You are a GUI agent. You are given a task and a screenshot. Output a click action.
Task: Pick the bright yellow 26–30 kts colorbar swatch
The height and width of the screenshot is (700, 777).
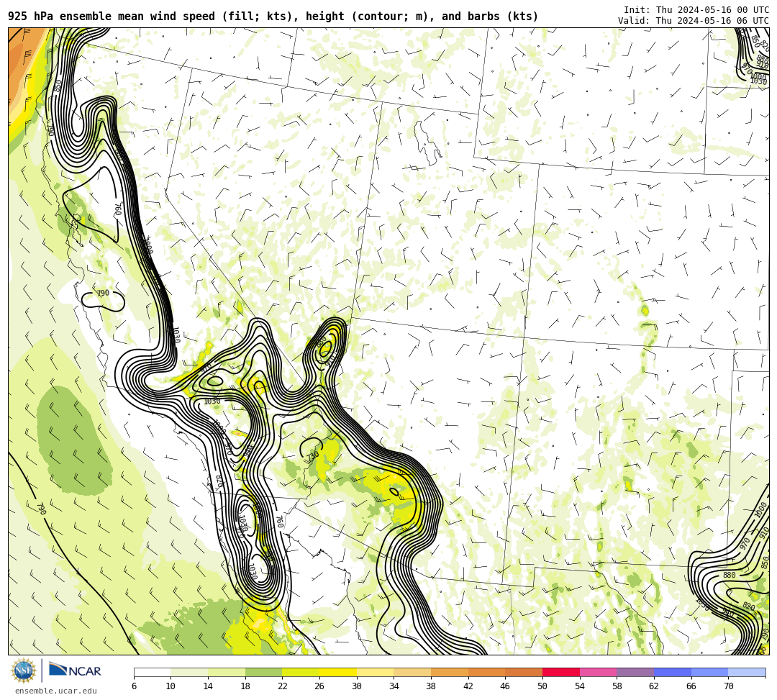pos(338,672)
